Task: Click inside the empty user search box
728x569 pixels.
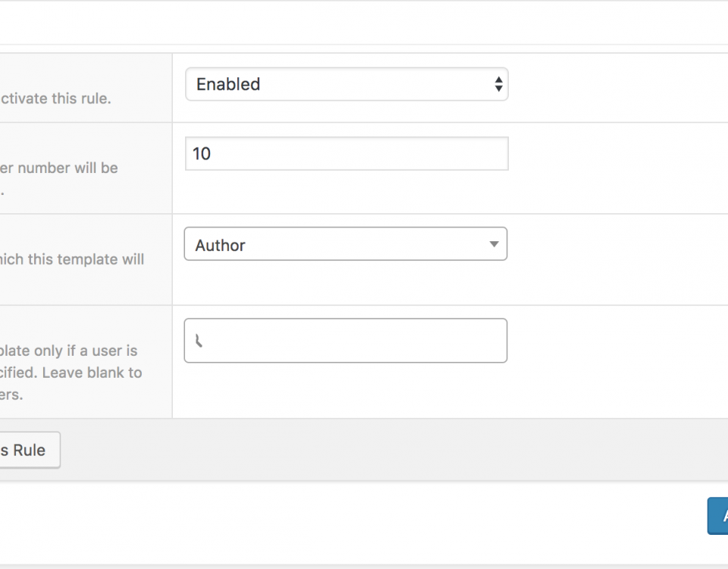Action: tap(346, 341)
